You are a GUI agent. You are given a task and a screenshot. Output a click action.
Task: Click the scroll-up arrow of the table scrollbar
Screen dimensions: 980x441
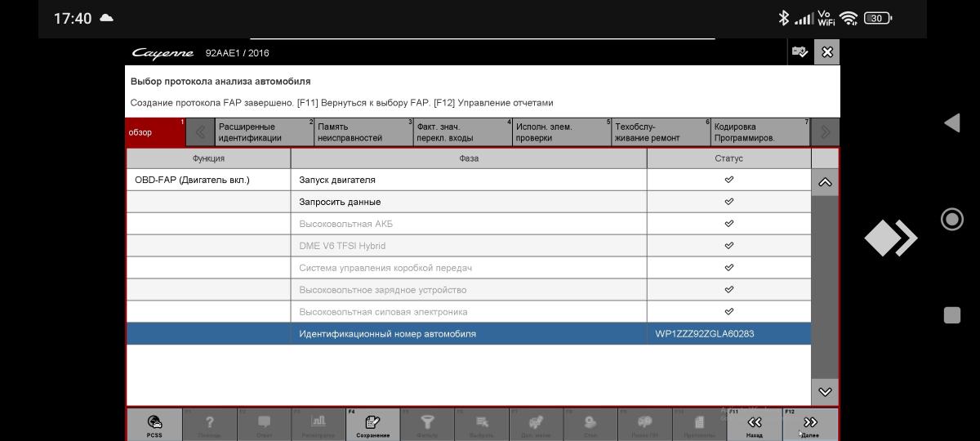pyautogui.click(x=825, y=182)
